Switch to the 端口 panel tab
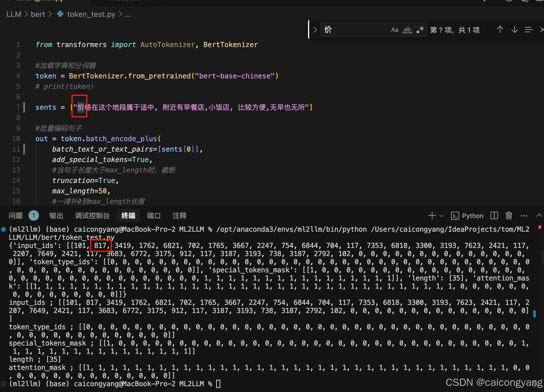Screen dimensions: 544x392 coord(154,215)
